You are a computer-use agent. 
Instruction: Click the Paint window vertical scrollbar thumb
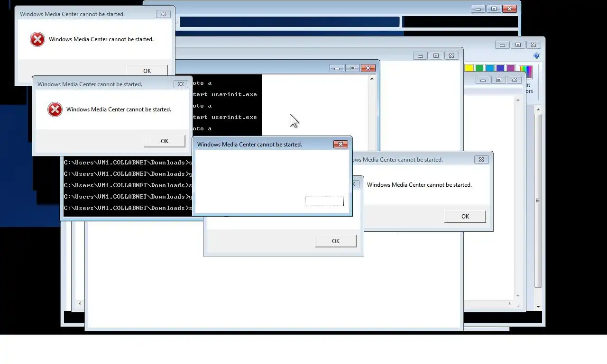(x=538, y=200)
